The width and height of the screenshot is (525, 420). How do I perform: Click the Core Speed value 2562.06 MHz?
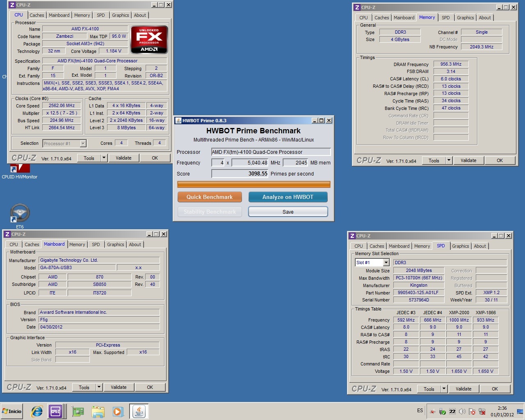point(62,105)
